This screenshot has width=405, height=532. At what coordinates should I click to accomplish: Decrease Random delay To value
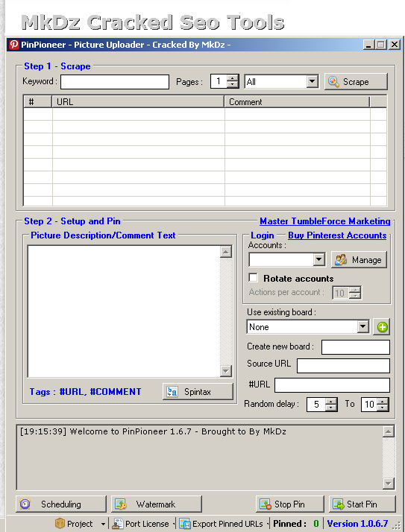tap(383, 408)
